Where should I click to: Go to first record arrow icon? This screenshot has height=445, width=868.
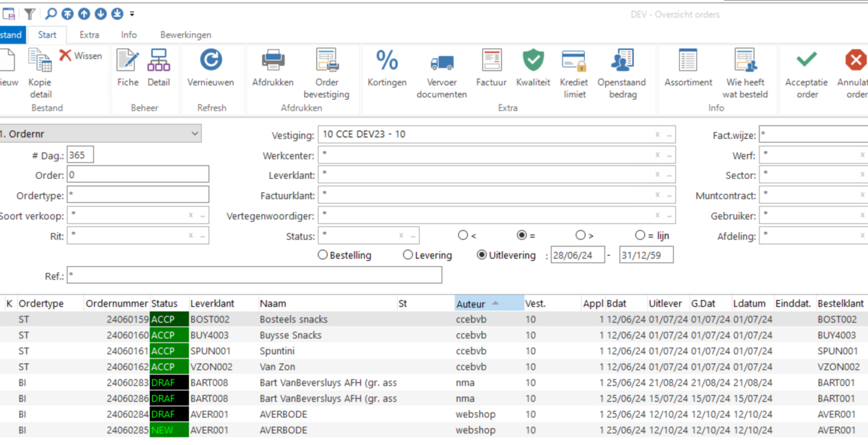click(68, 14)
